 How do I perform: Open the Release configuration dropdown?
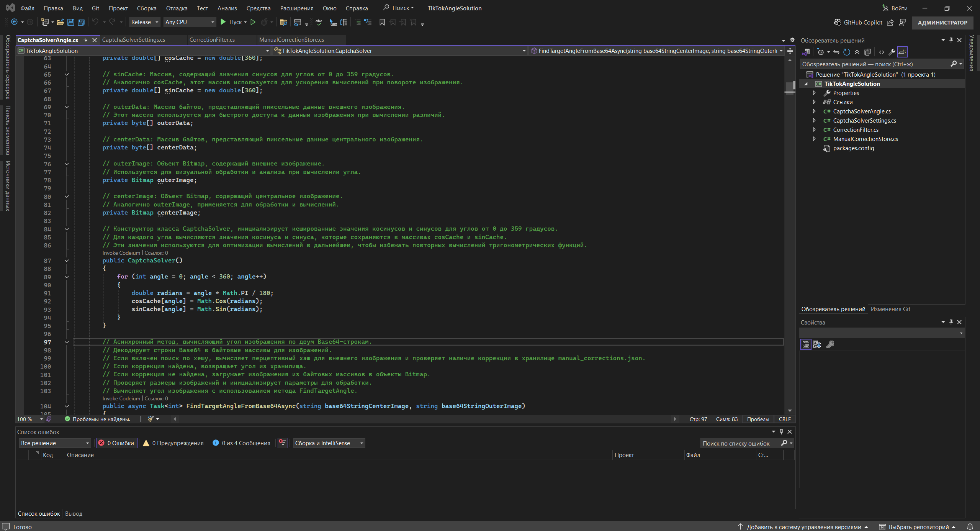coord(144,22)
